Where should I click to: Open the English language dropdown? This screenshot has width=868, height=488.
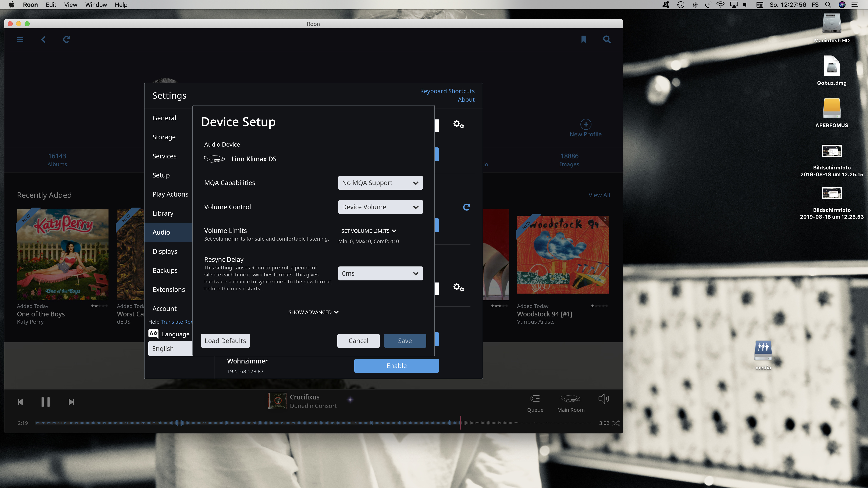point(171,349)
